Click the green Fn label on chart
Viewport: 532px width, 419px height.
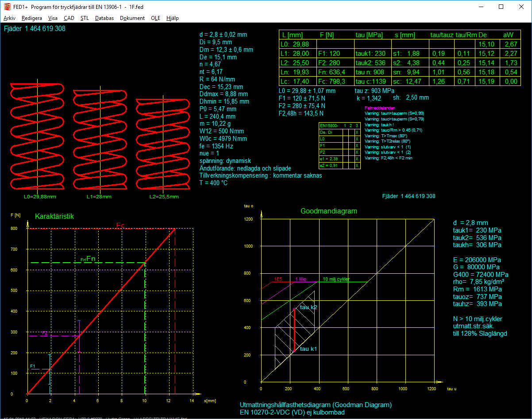pyautogui.click(x=91, y=259)
